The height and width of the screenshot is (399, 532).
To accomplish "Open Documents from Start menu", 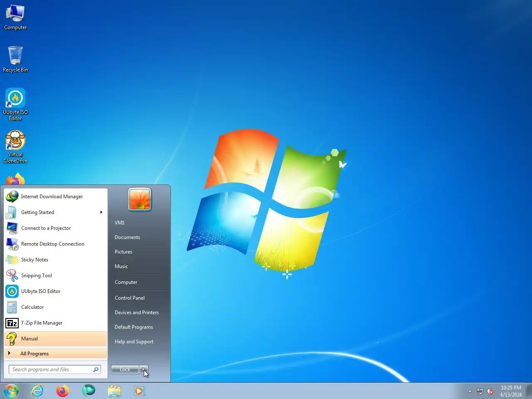I will [x=127, y=237].
